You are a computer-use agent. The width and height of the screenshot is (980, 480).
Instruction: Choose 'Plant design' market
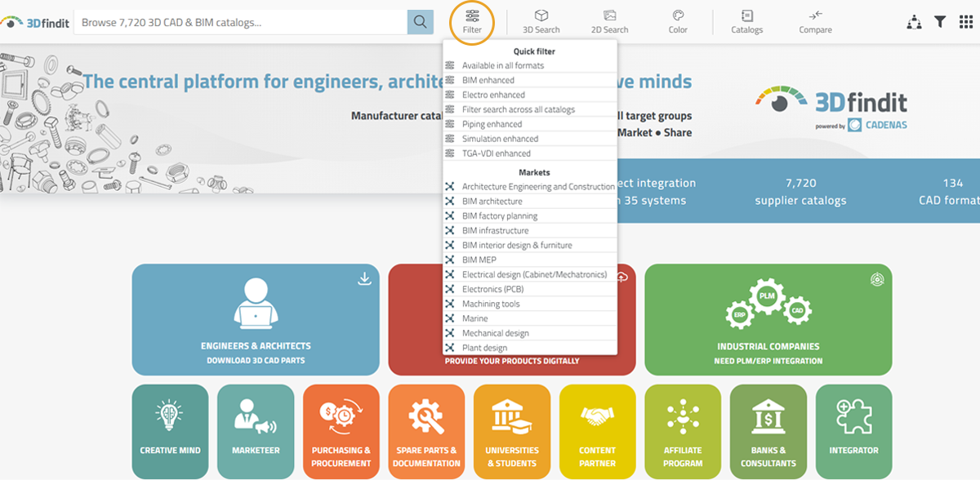point(529,348)
